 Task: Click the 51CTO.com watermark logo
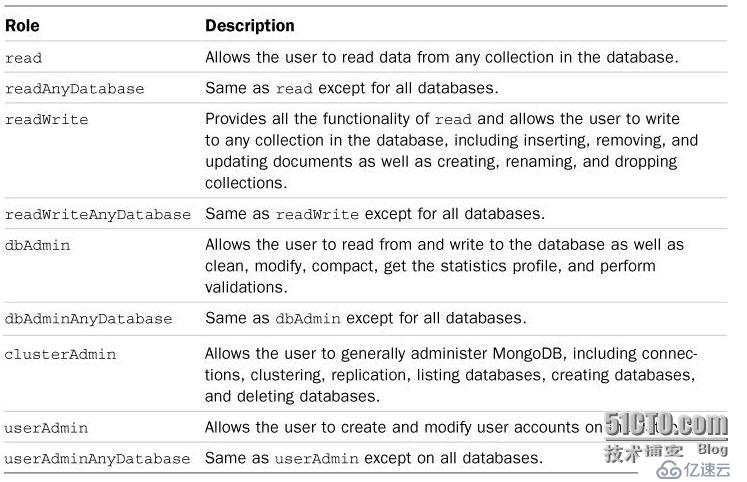pos(666,423)
